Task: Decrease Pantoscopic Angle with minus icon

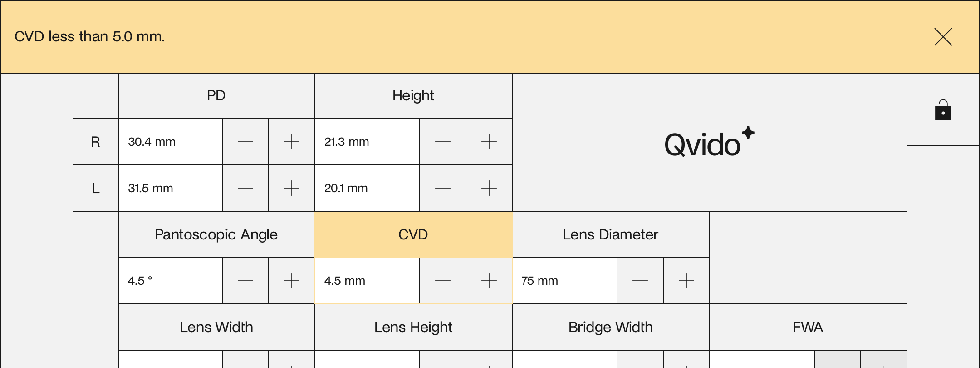Action: 245,281
